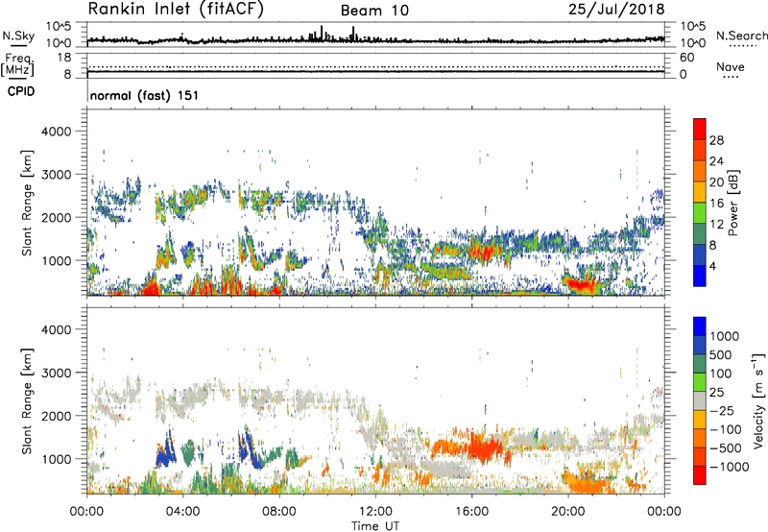Click the 'Freq. [MHz]' axis label
The image size is (768, 532).
pyautogui.click(x=18, y=65)
